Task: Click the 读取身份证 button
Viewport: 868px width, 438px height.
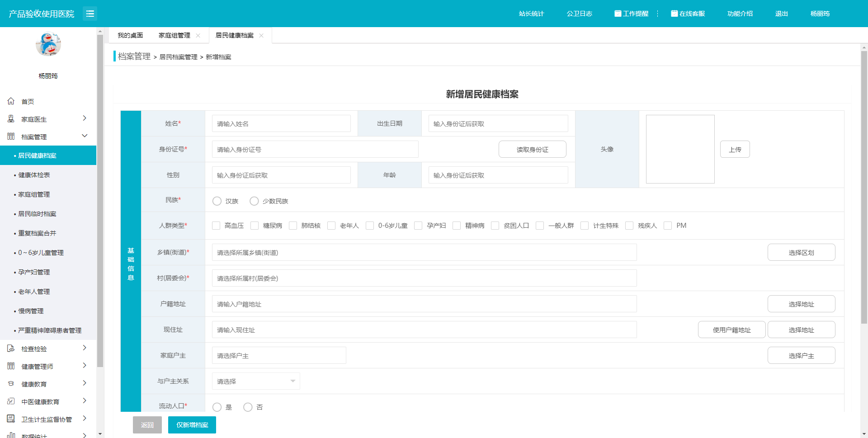Action: 532,150
